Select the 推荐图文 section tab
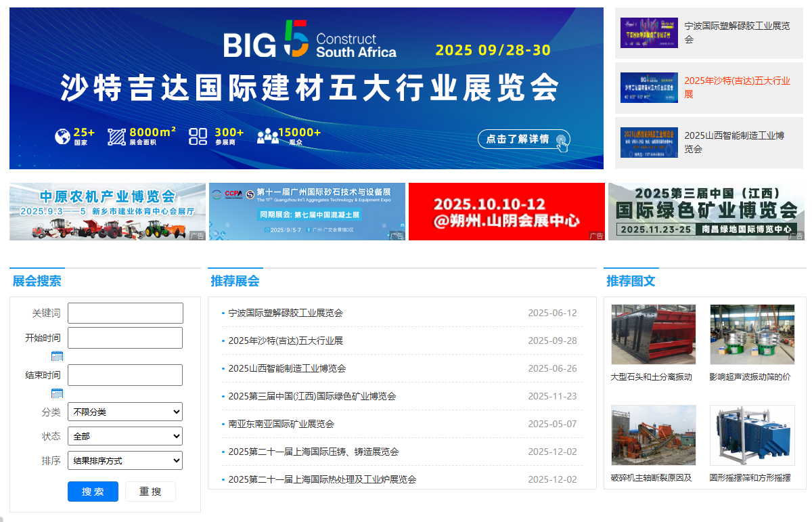 [x=631, y=281]
